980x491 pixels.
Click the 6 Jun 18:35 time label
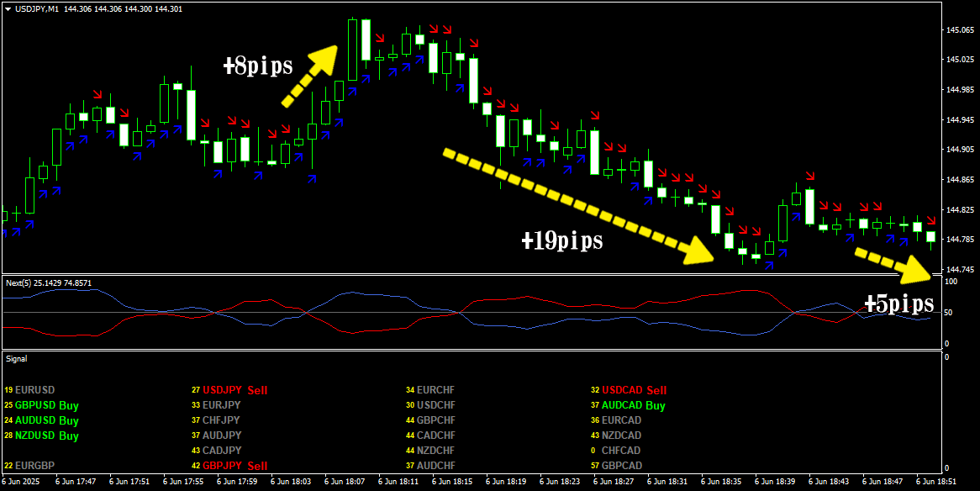coord(721,483)
